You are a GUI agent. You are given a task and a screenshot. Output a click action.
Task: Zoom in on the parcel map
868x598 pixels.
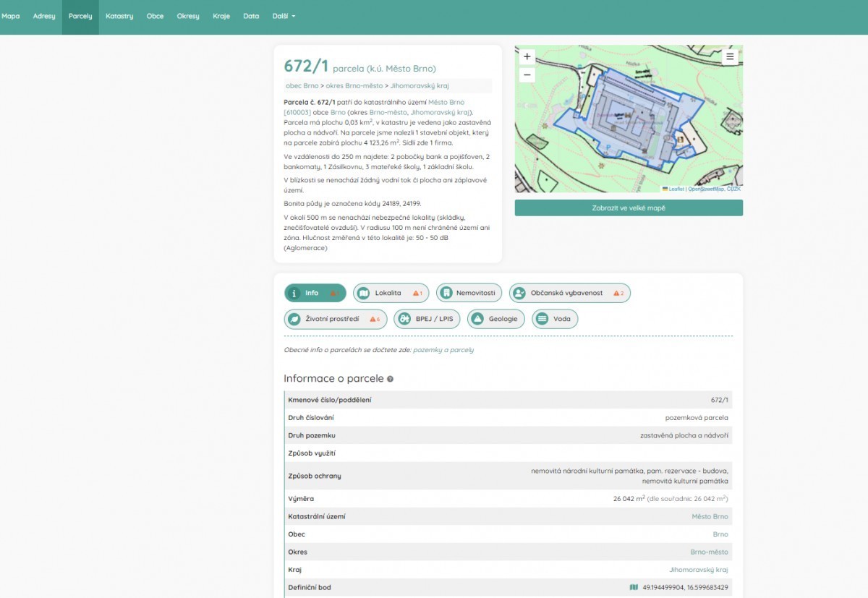point(527,56)
